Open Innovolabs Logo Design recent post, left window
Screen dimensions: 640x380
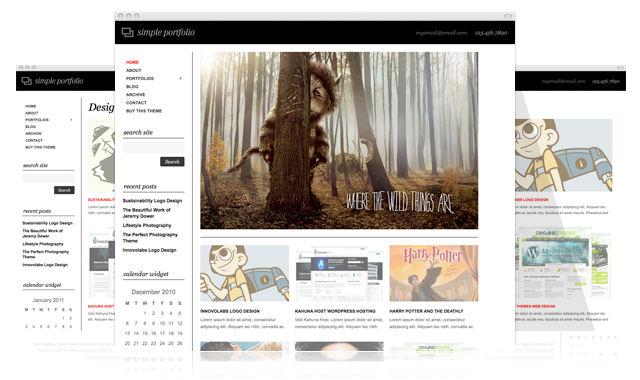tap(45, 265)
